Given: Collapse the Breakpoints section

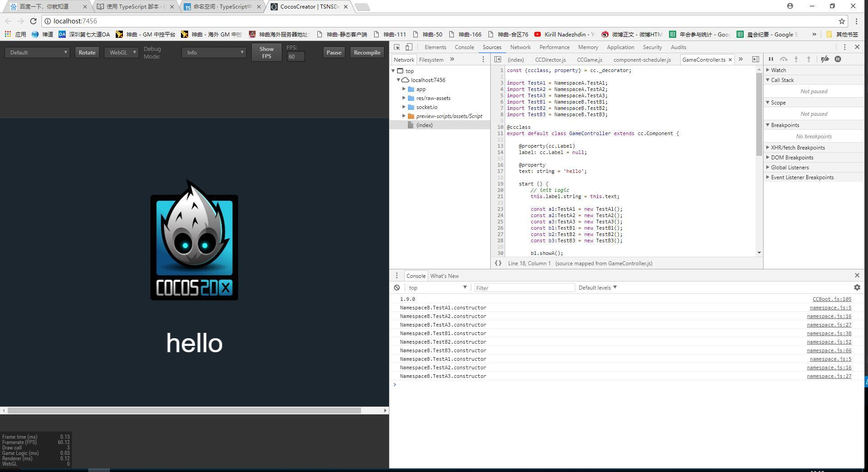Looking at the screenshot, I should (x=813, y=125).
